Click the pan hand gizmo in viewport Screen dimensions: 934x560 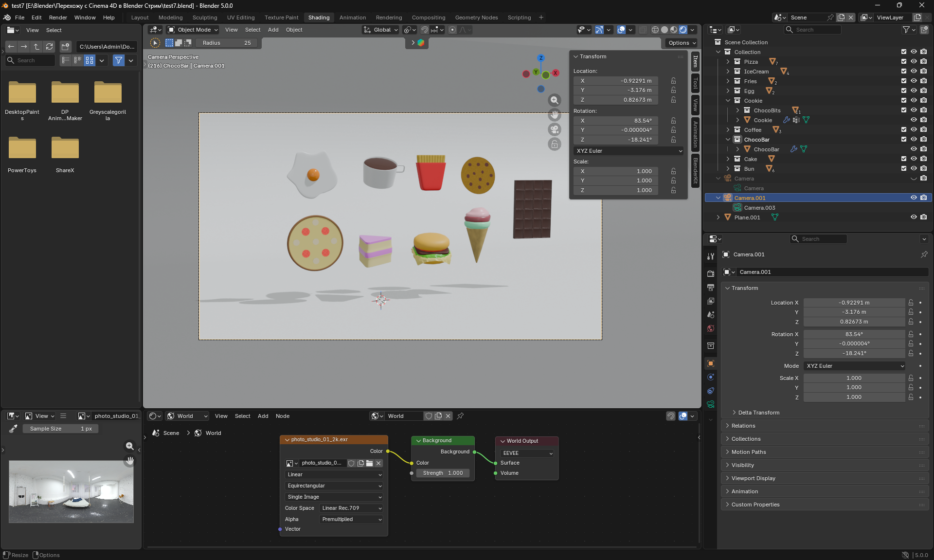point(554,115)
